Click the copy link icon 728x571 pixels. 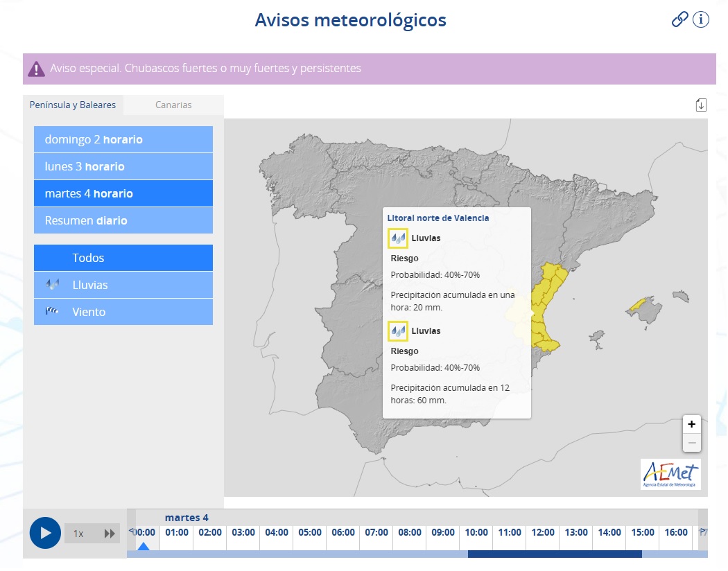pyautogui.click(x=679, y=19)
